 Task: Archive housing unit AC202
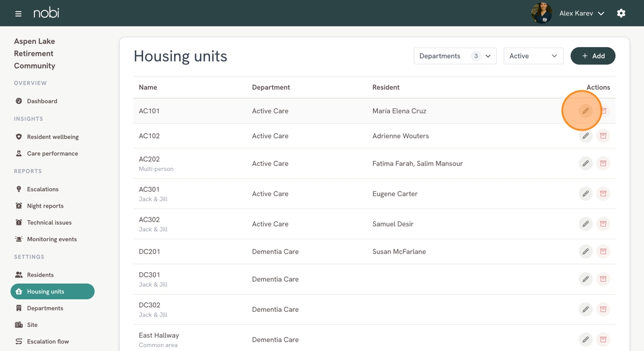(x=603, y=163)
